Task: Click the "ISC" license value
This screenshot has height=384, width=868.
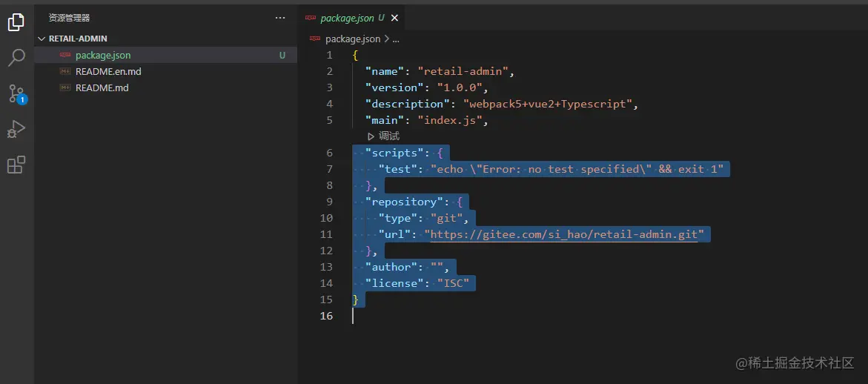Action: 454,283
